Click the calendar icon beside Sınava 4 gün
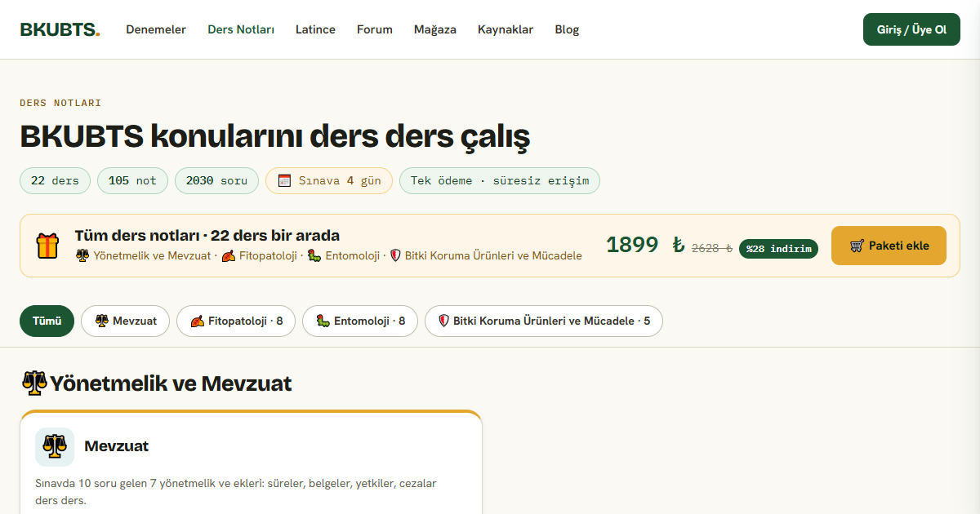This screenshot has width=980, height=514. 285,180
